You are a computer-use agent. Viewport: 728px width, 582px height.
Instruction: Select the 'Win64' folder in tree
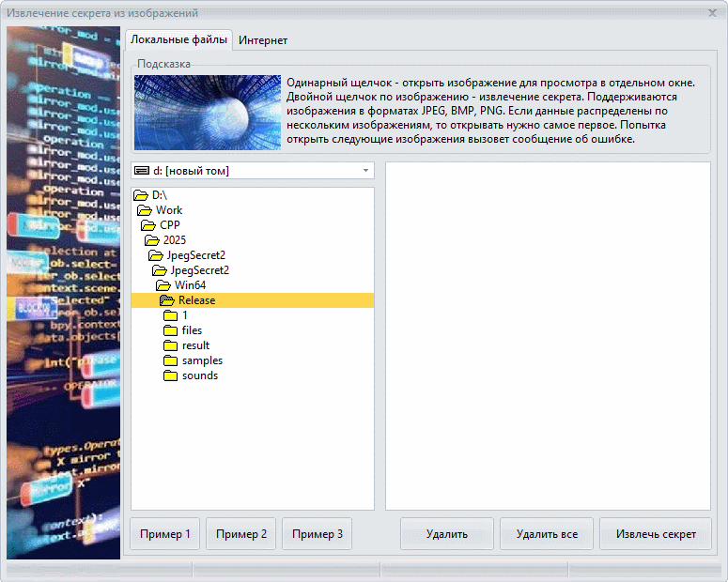[x=190, y=285]
